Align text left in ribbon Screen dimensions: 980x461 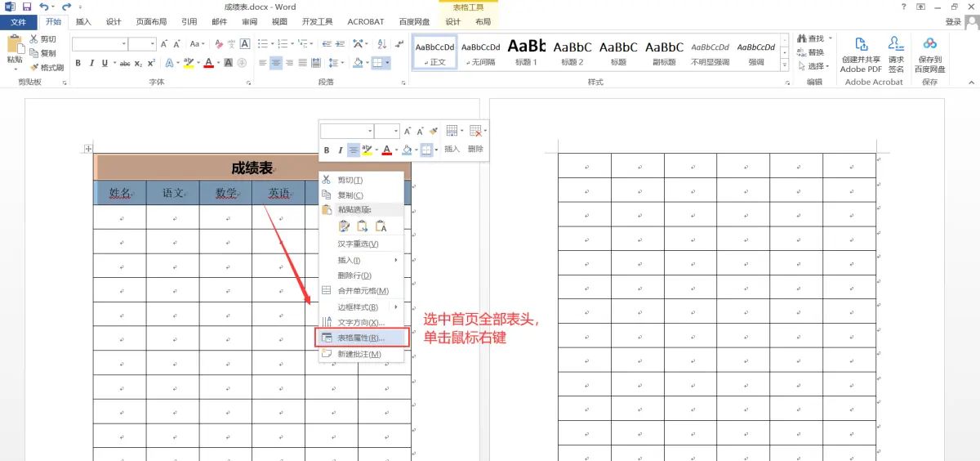(x=263, y=63)
